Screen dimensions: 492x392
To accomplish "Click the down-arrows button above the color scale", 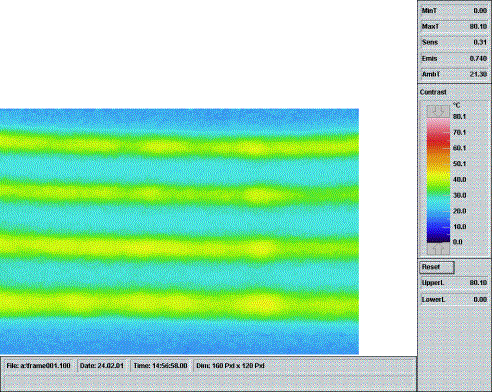I will (x=438, y=111).
